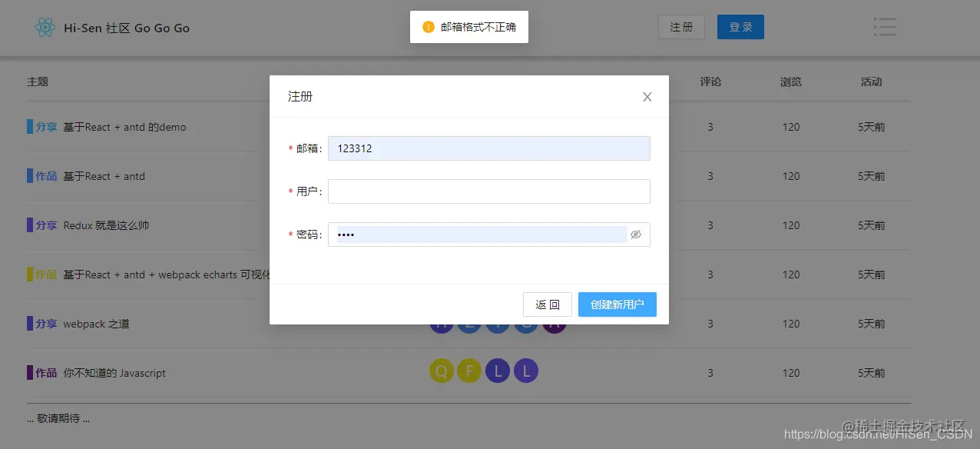
Task: Click the yellow Q avatar icon
Action: tap(441, 371)
